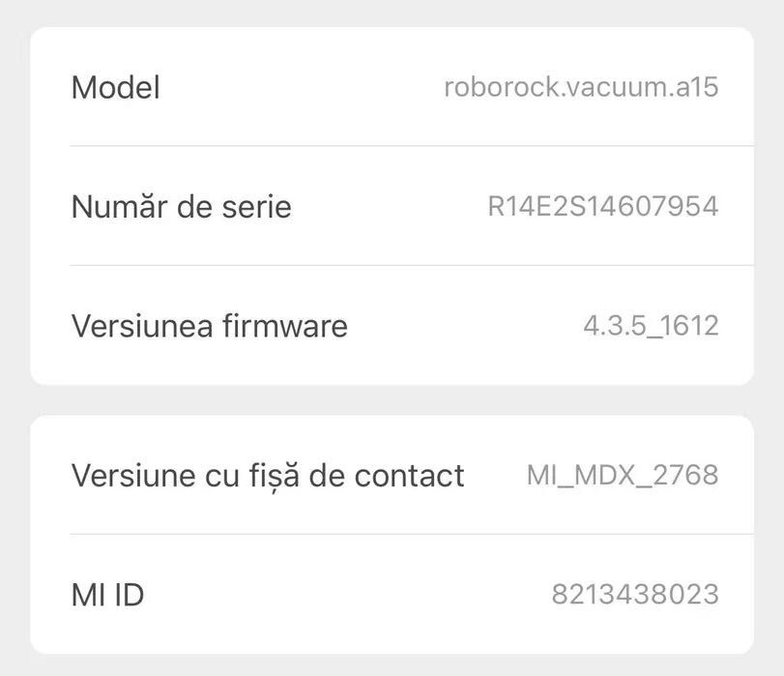Tap the Model label

coord(116,88)
